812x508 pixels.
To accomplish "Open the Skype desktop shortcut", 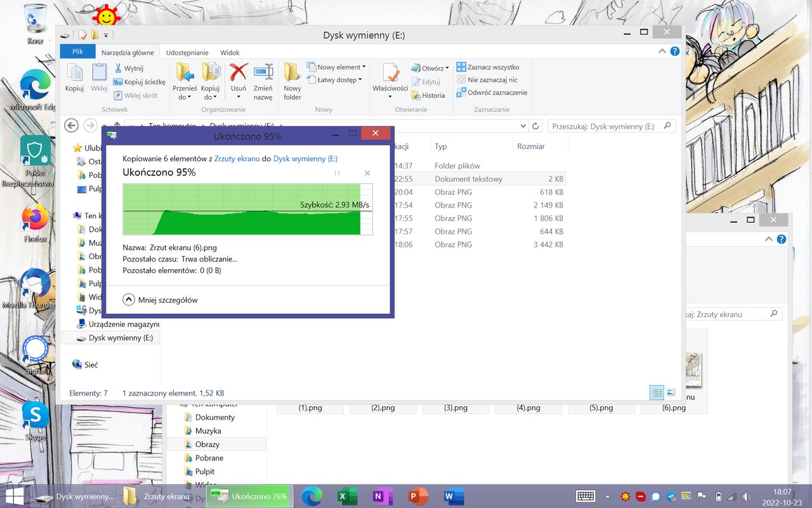I will 36,420.
